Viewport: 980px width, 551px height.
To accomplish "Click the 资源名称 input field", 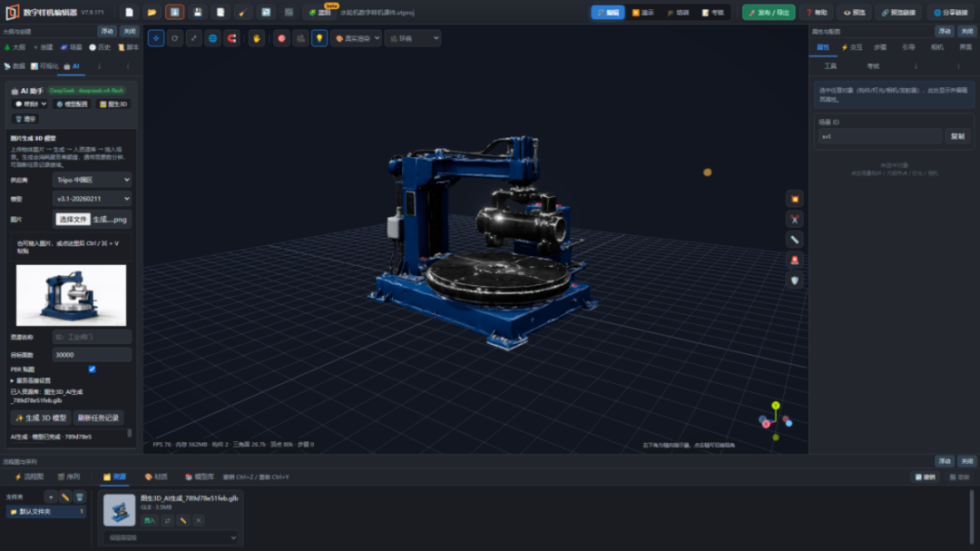I will click(92, 337).
